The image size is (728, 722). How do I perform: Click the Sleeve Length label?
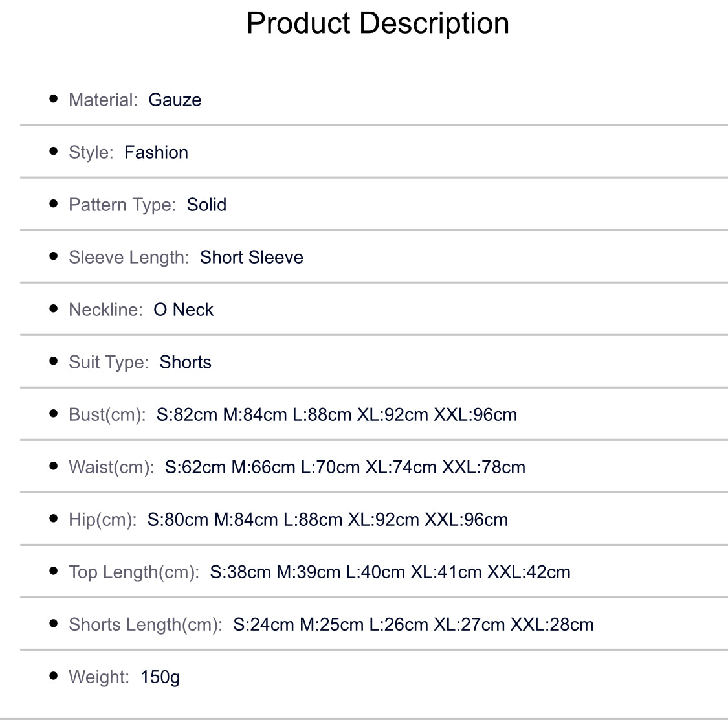[129, 257]
